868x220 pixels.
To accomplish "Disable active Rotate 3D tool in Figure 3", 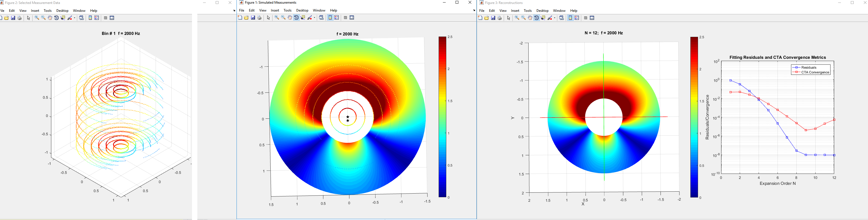I will point(537,18).
